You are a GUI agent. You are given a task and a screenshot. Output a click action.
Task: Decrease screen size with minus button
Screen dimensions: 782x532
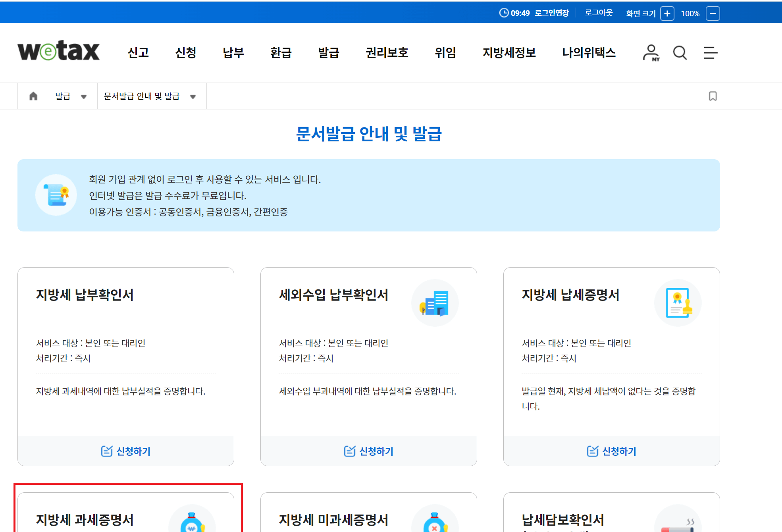(713, 13)
